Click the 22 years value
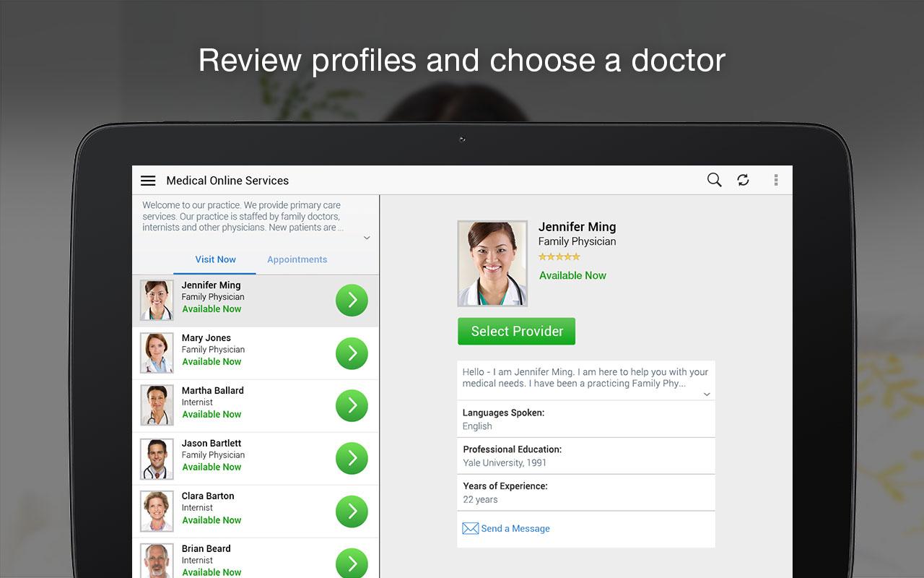 point(480,499)
